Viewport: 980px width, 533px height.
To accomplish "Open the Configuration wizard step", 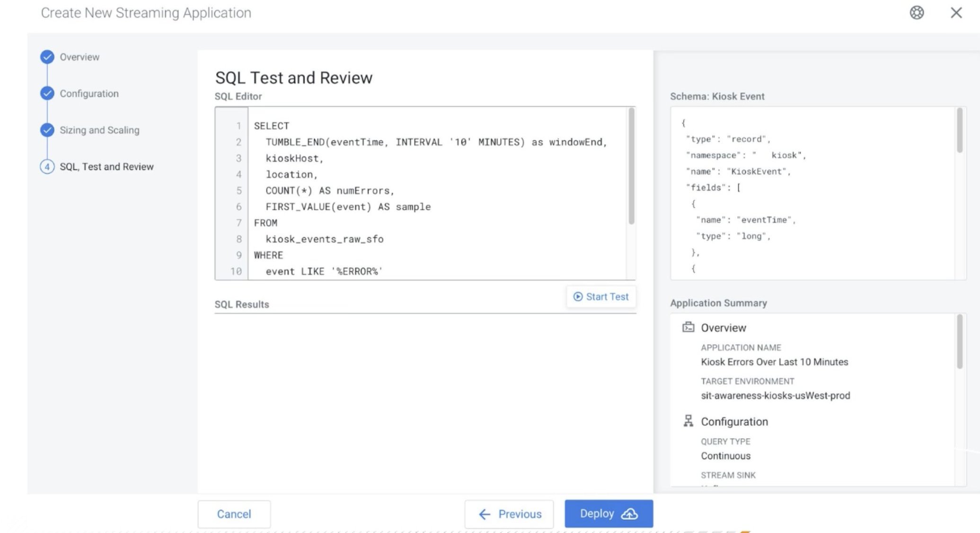I will point(89,93).
